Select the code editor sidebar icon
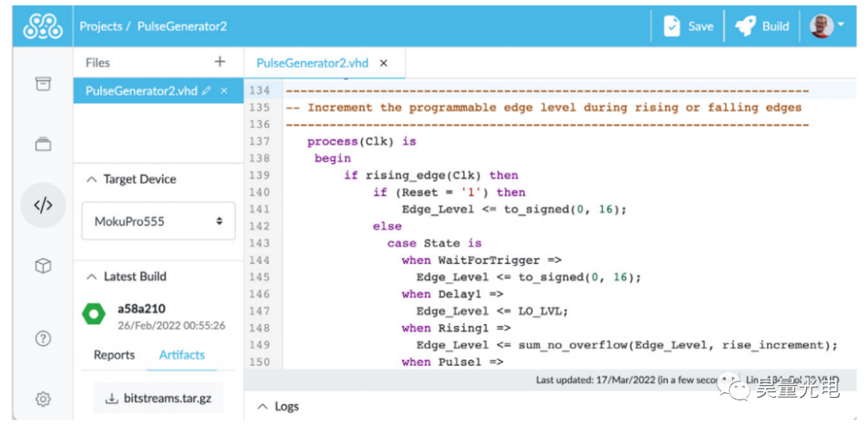Screen dimensions: 868x426 click(43, 205)
